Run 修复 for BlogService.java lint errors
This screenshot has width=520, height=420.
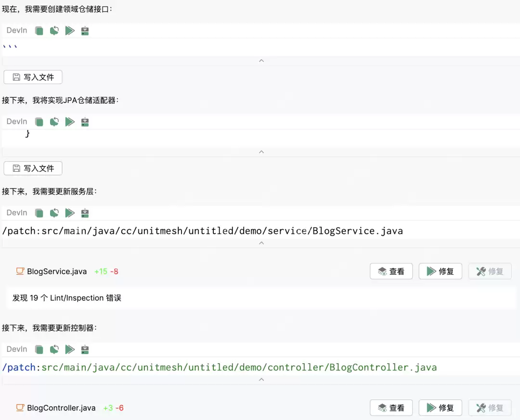[x=440, y=271]
